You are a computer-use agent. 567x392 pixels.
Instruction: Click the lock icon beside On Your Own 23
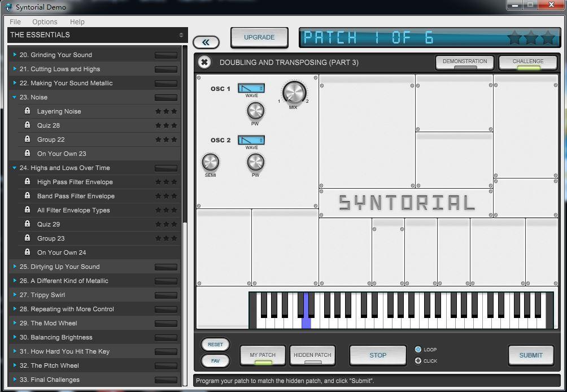(27, 153)
